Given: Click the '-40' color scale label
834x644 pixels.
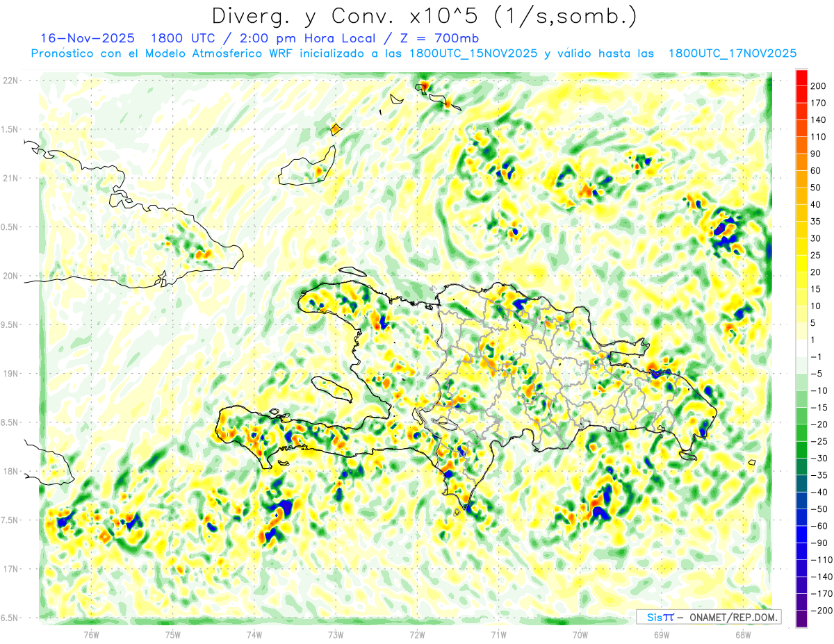Looking at the screenshot, I should click(x=819, y=492).
